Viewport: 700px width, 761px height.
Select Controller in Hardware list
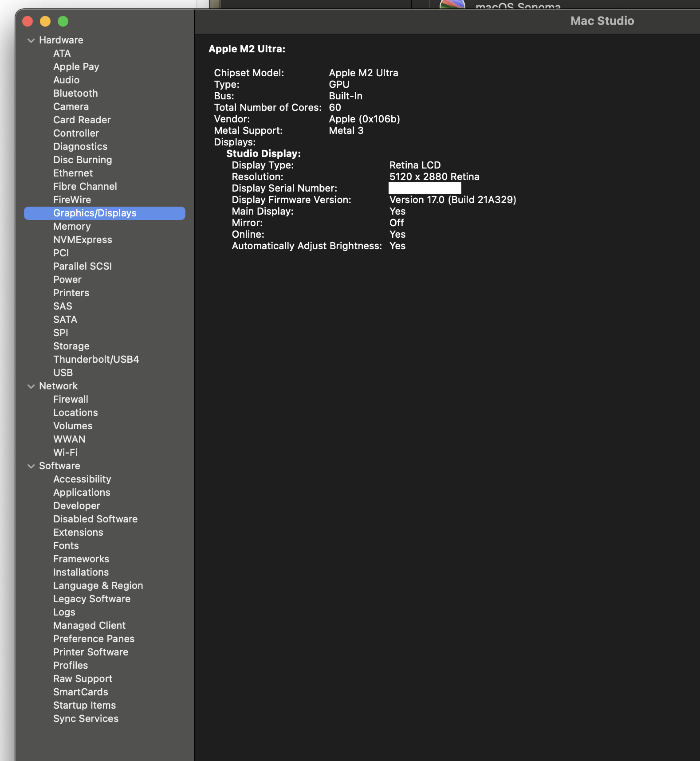pyautogui.click(x=76, y=133)
